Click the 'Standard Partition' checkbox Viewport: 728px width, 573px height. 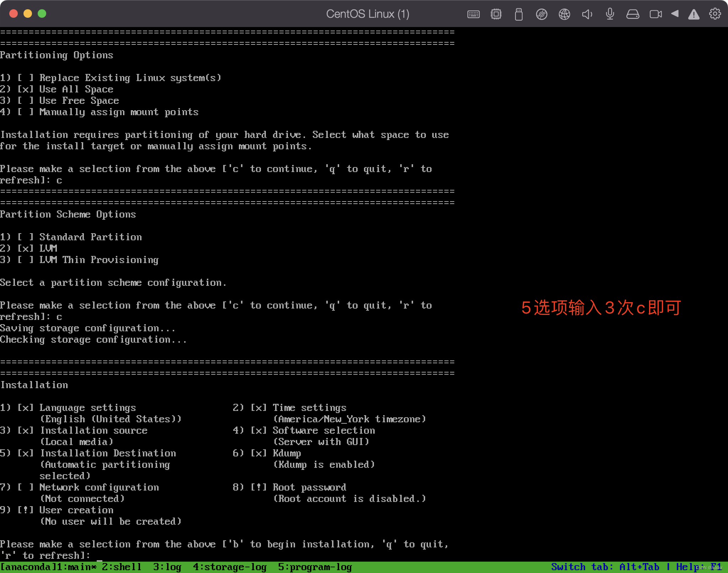(x=25, y=237)
